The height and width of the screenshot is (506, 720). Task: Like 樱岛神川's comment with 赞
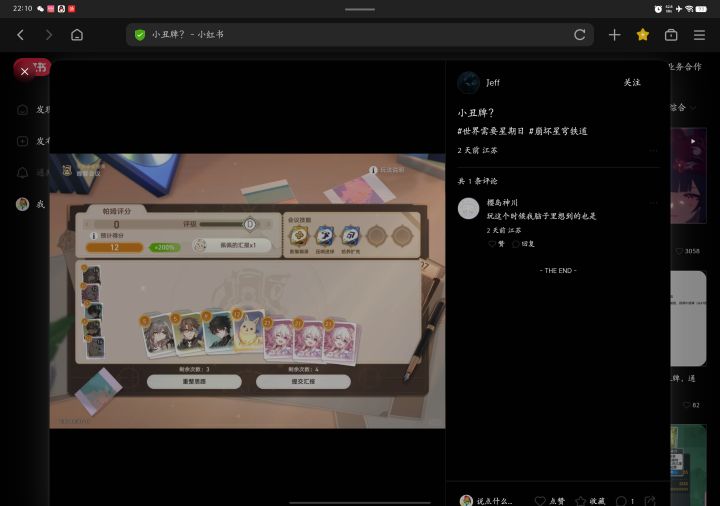(496, 244)
